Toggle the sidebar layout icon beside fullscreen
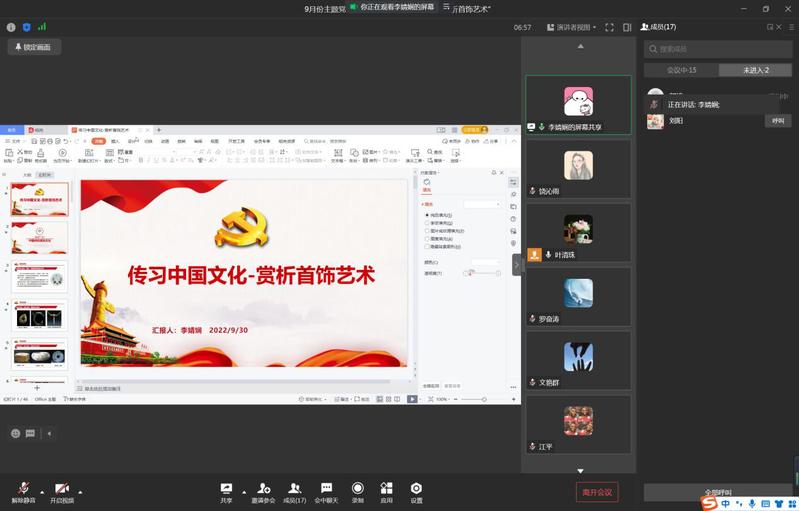 pyautogui.click(x=627, y=28)
